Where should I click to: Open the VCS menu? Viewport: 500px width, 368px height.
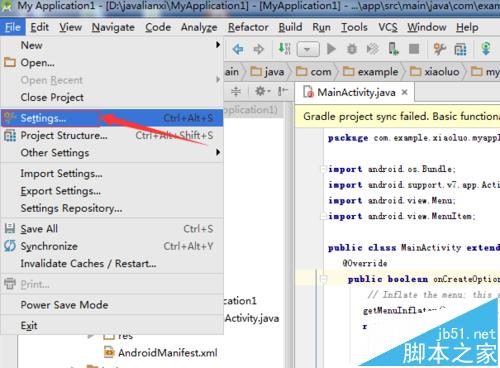(388, 27)
